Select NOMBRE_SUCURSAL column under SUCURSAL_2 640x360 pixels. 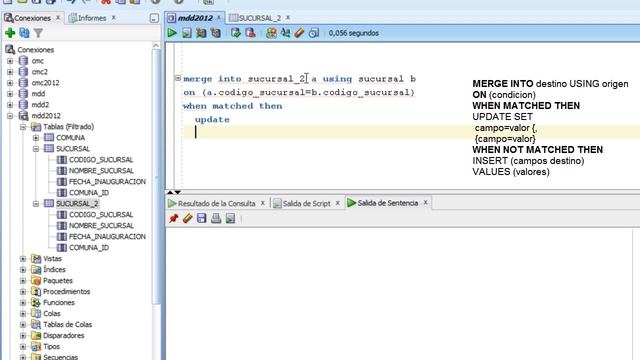[101, 226]
